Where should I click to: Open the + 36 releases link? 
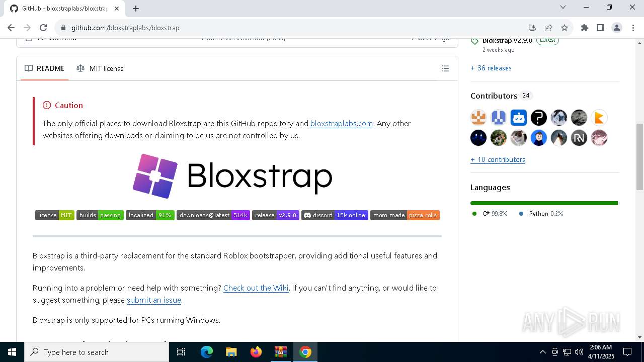491,68
